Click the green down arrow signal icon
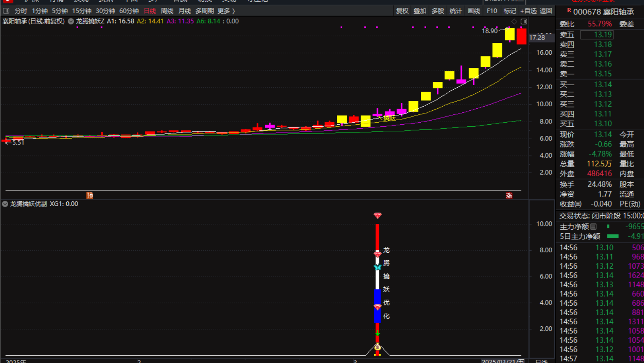The width and height of the screenshot is (644, 363). click(x=377, y=333)
